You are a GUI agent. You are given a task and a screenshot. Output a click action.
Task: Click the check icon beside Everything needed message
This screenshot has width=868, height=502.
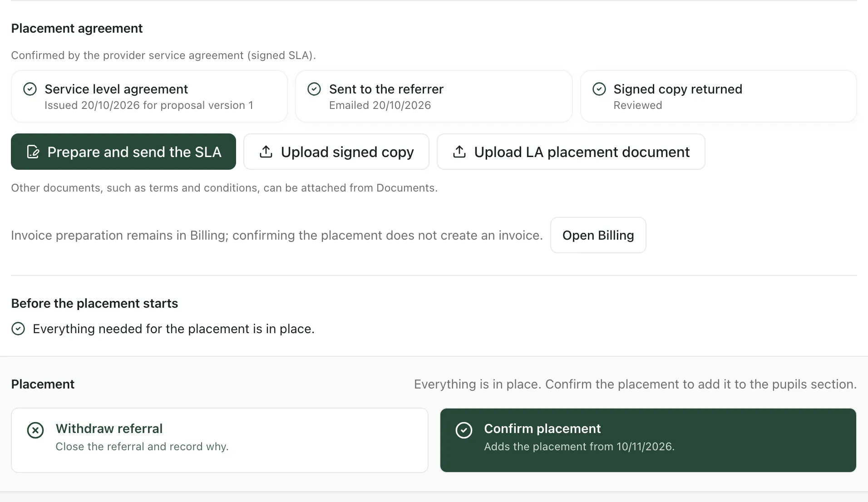[x=18, y=329]
